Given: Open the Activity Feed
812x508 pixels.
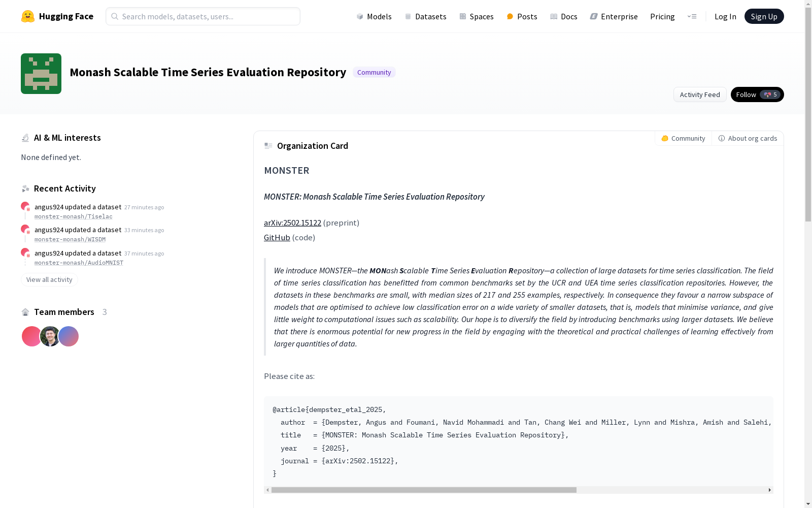Looking at the screenshot, I should [x=700, y=94].
